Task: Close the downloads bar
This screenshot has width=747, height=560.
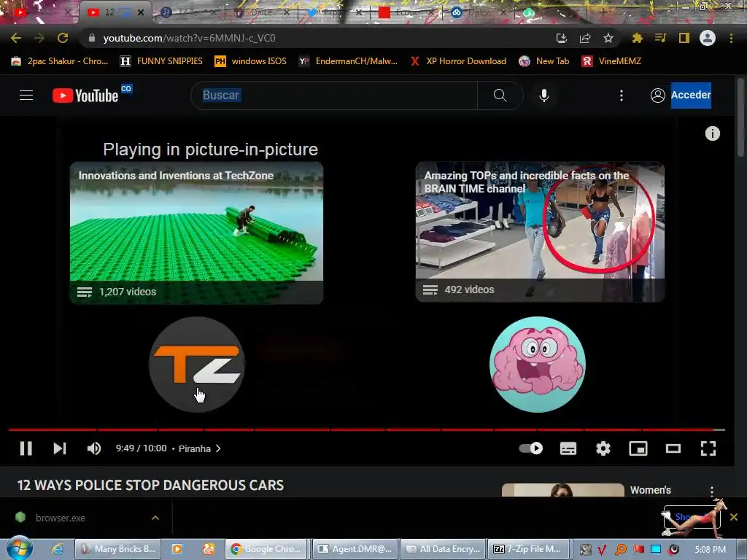Action: click(x=734, y=517)
